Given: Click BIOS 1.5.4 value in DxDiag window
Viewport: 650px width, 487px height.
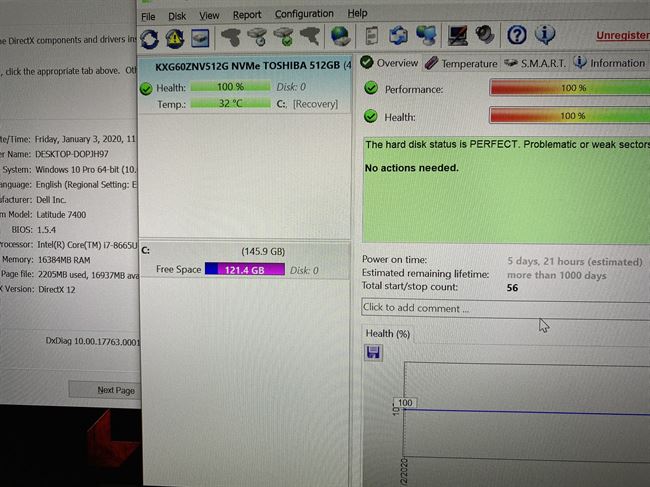Looking at the screenshot, I should (x=46, y=230).
